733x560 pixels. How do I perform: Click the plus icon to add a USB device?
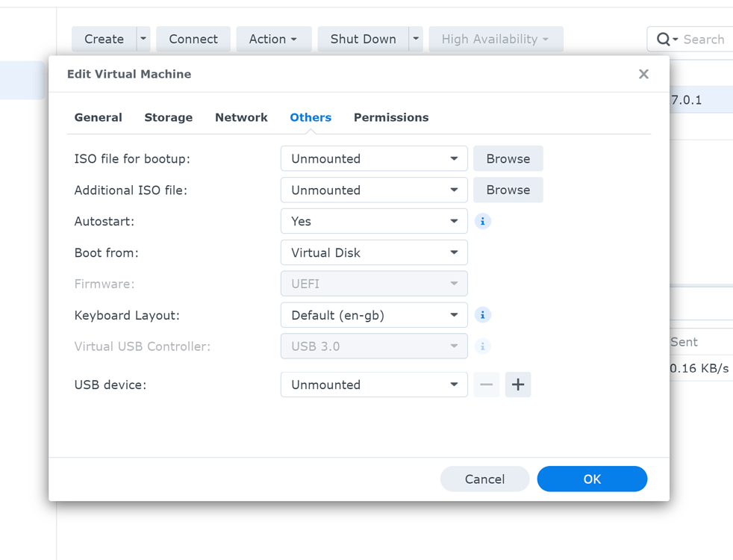[517, 385]
